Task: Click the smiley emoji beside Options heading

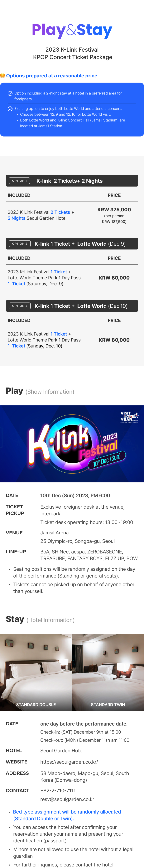Action: tap(3, 75)
